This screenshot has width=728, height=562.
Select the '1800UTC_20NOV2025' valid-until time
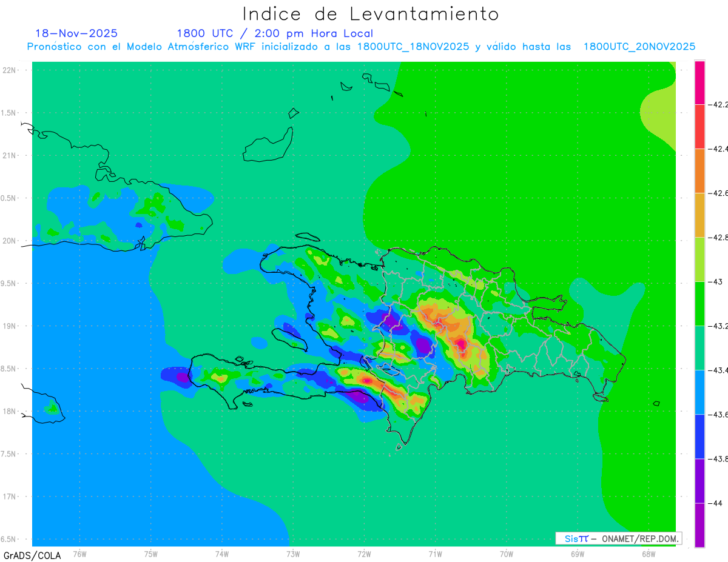pyautogui.click(x=639, y=47)
